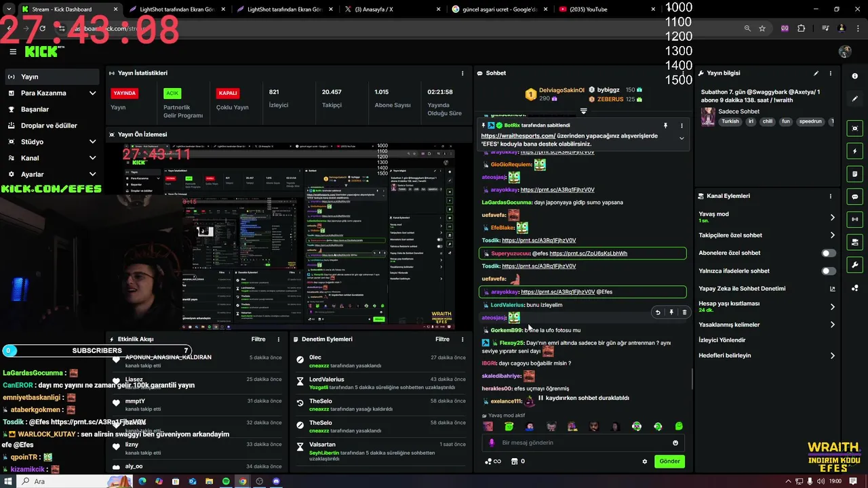
Task: Select Yayın in the left sidebar
Action: coord(52,77)
